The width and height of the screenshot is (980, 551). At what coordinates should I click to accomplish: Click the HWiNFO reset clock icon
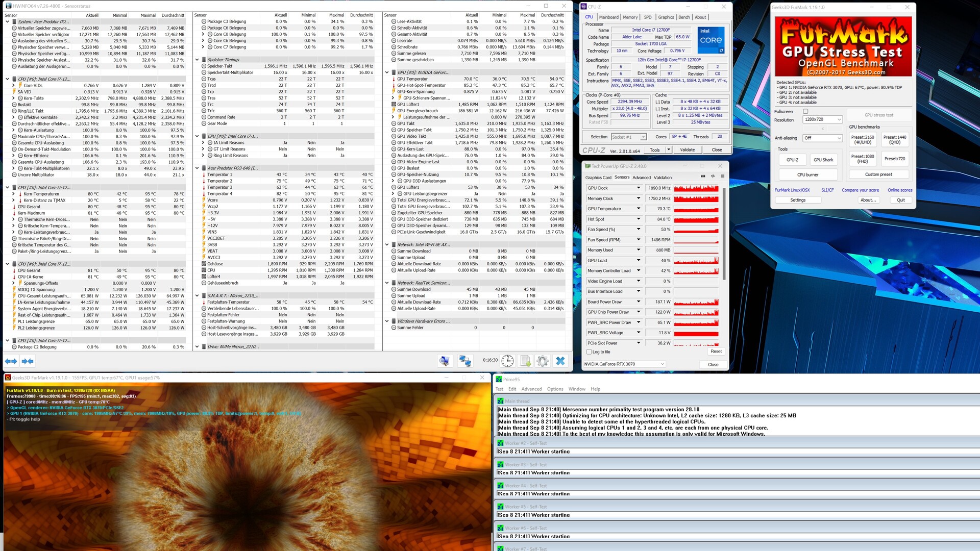tap(507, 361)
